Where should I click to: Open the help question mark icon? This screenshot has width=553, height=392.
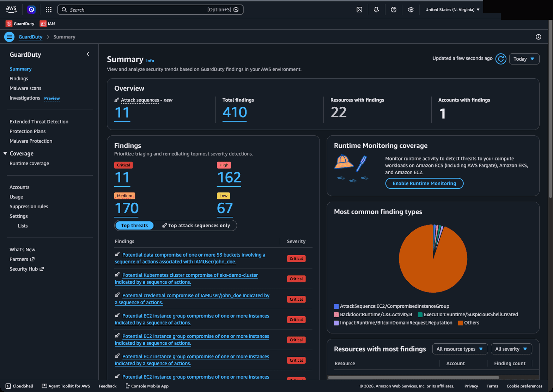click(394, 10)
